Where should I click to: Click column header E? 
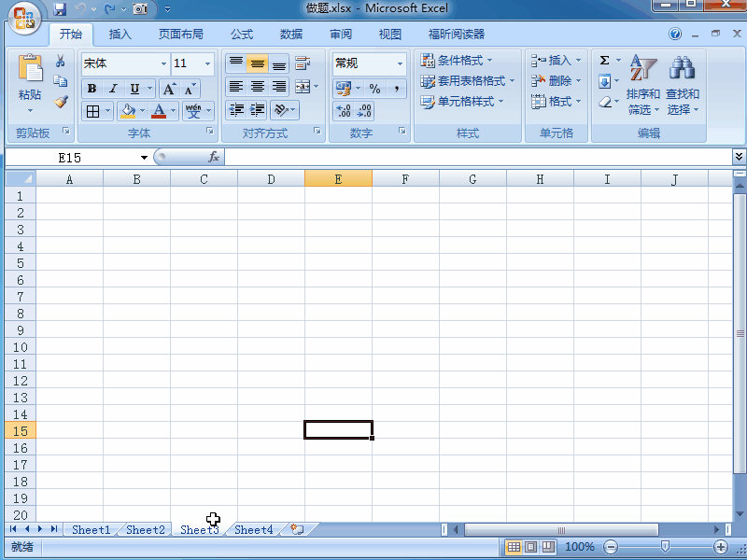[338, 177]
